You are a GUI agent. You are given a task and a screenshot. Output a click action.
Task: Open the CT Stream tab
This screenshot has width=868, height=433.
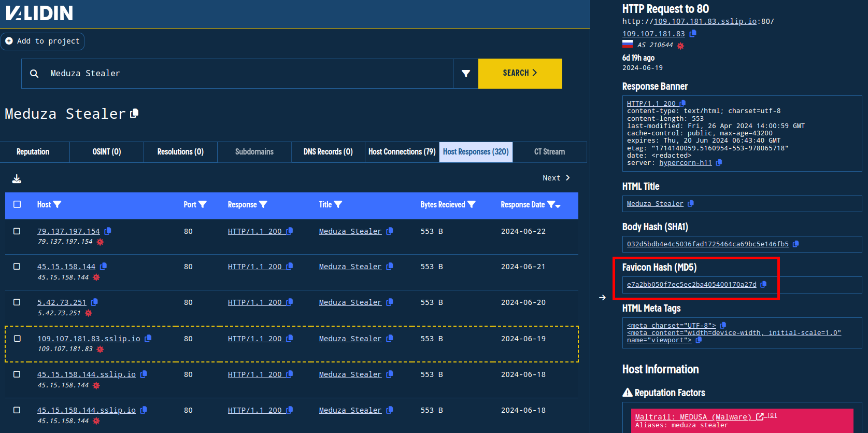pyautogui.click(x=549, y=152)
